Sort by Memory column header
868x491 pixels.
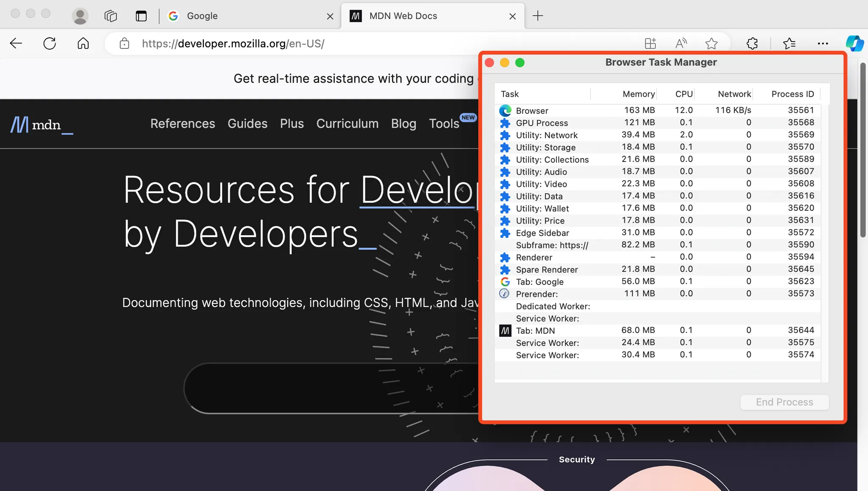tap(638, 94)
